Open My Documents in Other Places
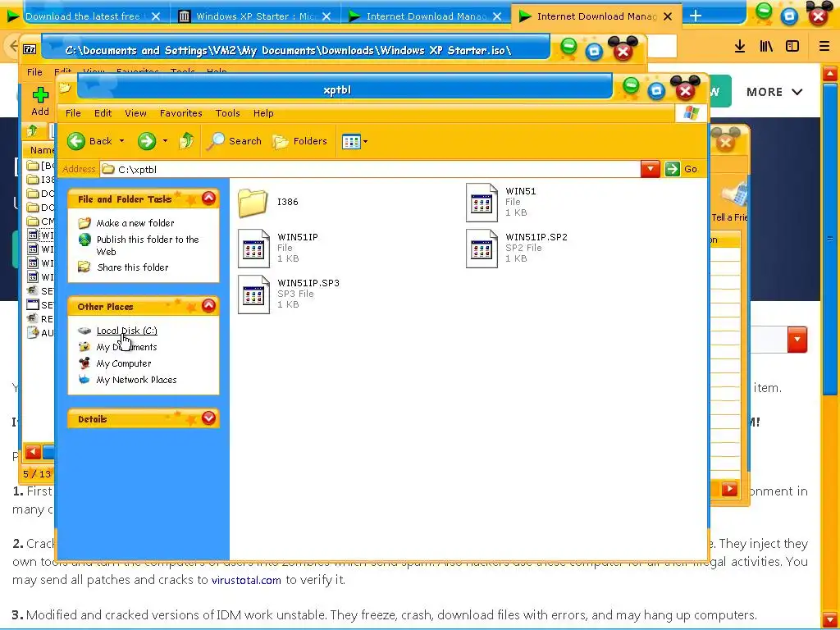The height and width of the screenshot is (630, 840). point(126,347)
